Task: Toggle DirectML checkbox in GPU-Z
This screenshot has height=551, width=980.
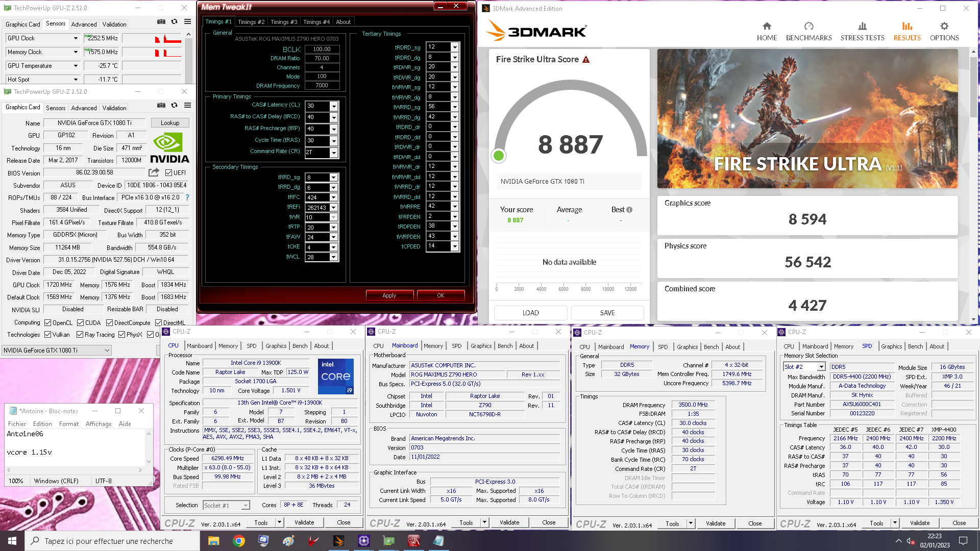Action: pyautogui.click(x=158, y=323)
